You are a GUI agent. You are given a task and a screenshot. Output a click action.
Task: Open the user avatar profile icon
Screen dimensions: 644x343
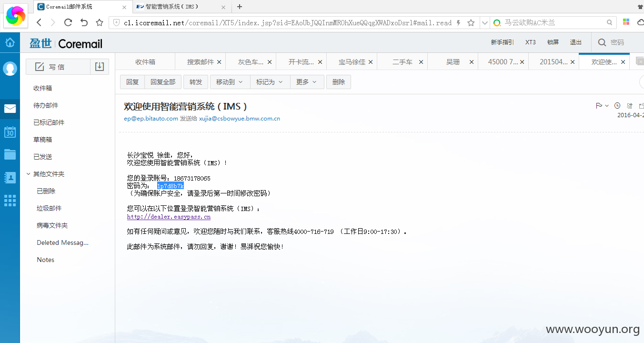pos(10,69)
